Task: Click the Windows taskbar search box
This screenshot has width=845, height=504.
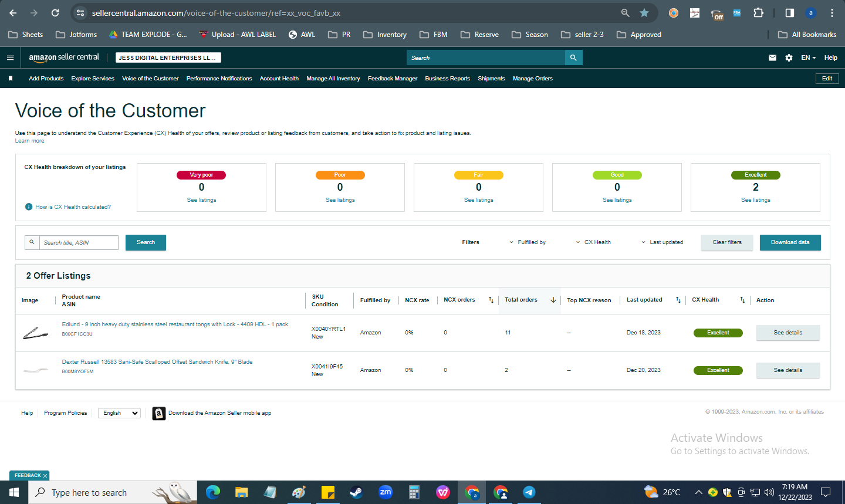Action: coord(113,492)
